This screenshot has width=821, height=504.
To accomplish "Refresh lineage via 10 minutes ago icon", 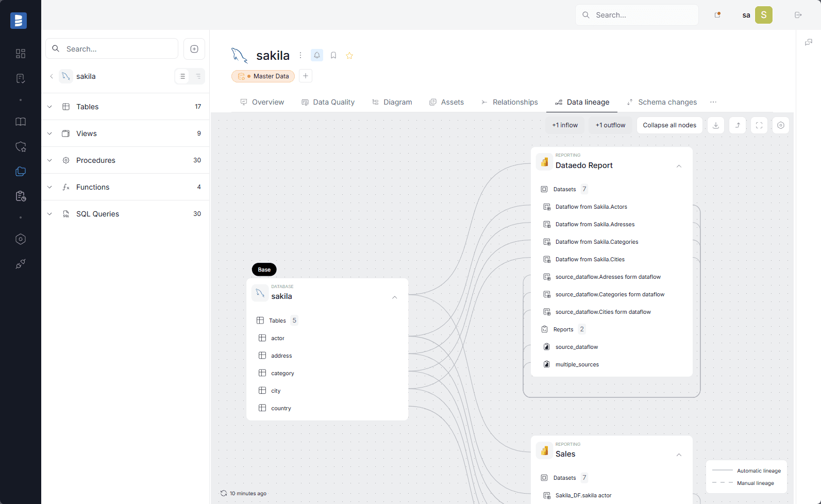I will click(x=224, y=493).
